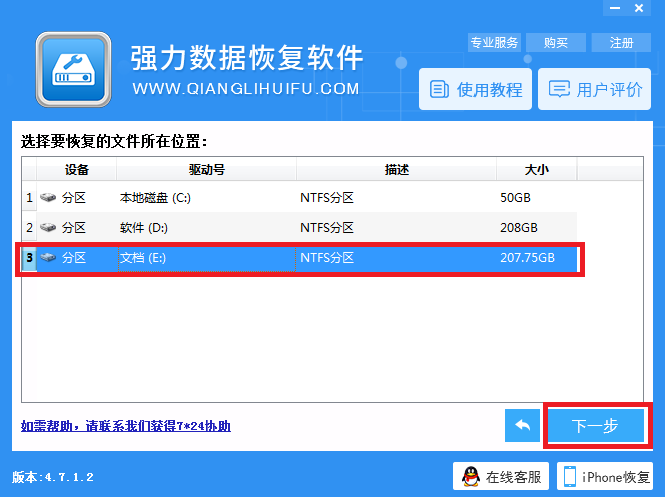
Task: Click 分区 label in row 1
Action: [x=74, y=198]
